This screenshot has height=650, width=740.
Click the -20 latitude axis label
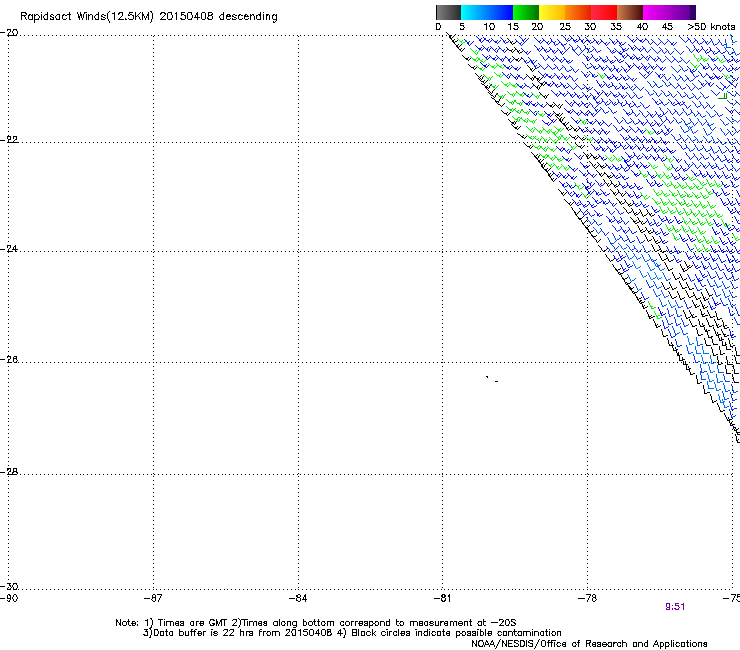pos(9,33)
